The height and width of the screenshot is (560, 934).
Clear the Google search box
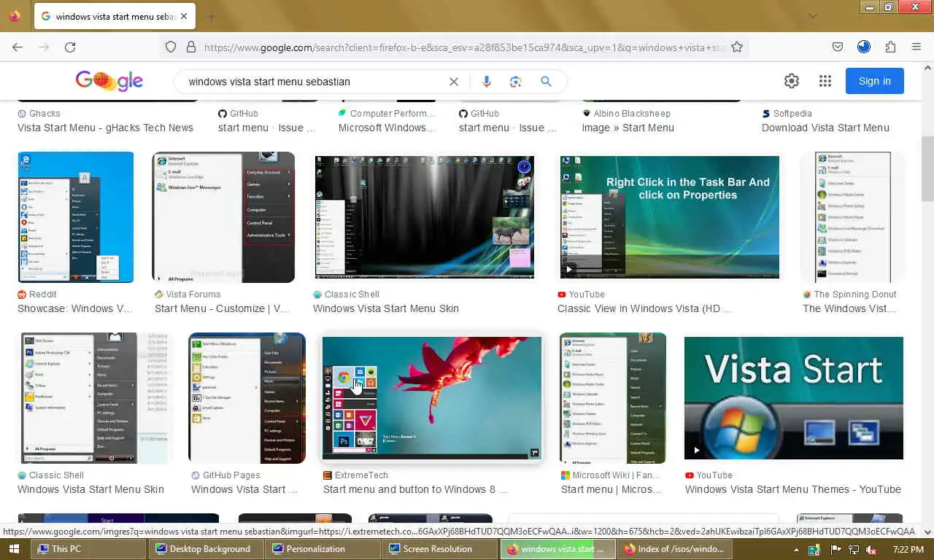point(454,82)
